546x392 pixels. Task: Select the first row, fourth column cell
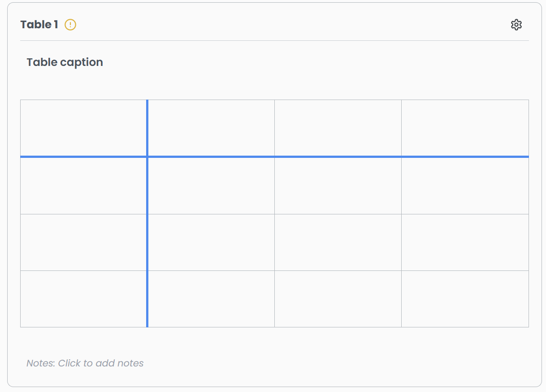tap(465, 128)
